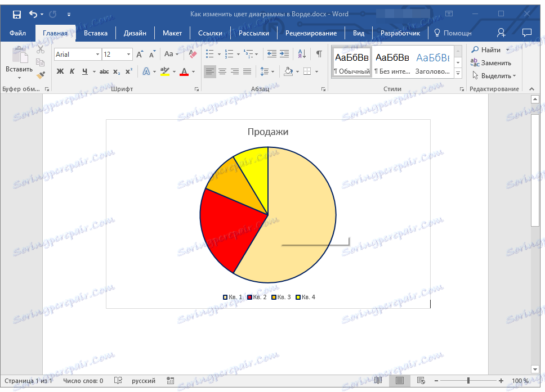Apply red font color
The height and width of the screenshot is (392, 545).
tap(184, 71)
